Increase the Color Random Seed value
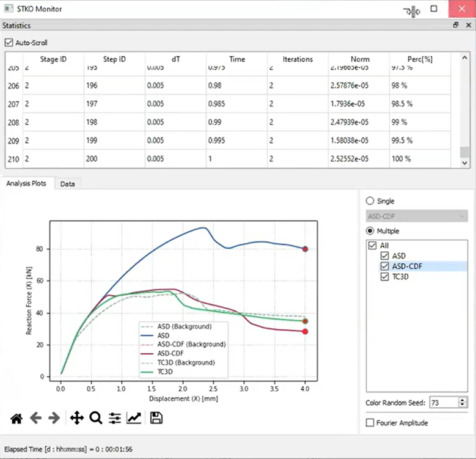Screen dimensions: 476x459 463,400
